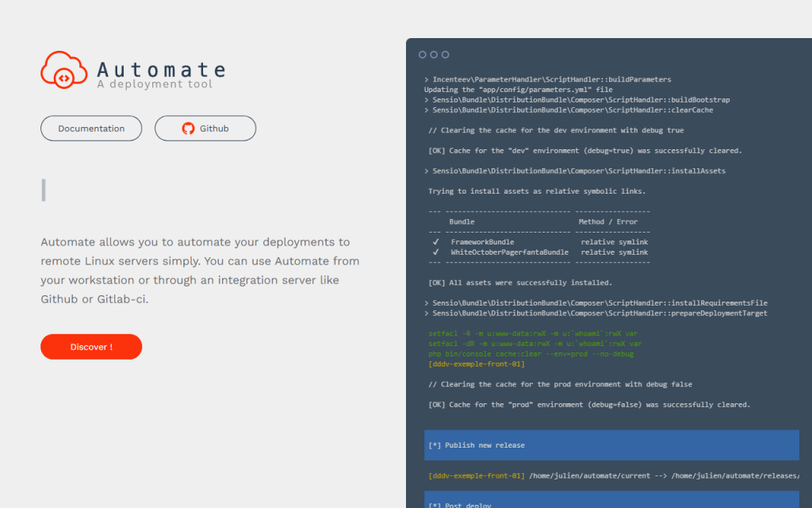Click the '/home/julien/automate/current' path line
This screenshot has height=508, width=812.
pyautogui.click(x=614, y=476)
